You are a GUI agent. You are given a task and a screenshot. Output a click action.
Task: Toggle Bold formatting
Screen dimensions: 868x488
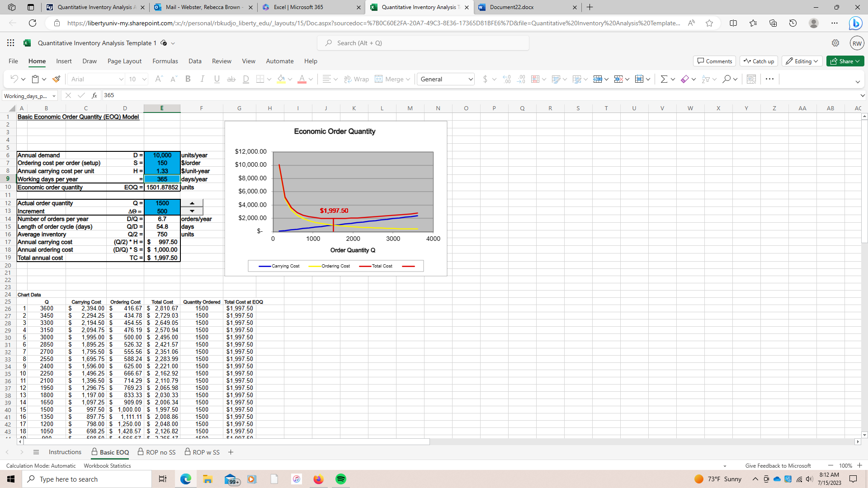coord(188,79)
